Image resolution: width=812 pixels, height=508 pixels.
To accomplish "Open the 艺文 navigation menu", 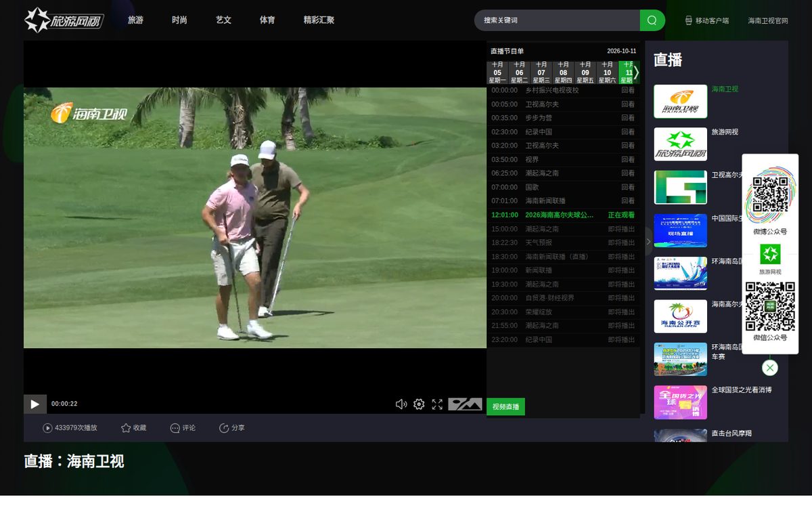I will click(x=223, y=20).
